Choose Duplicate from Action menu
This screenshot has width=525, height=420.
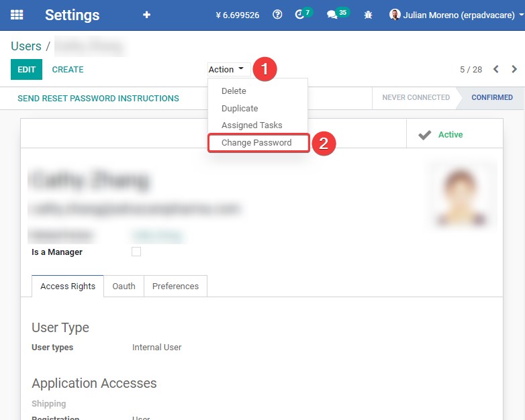258,109
